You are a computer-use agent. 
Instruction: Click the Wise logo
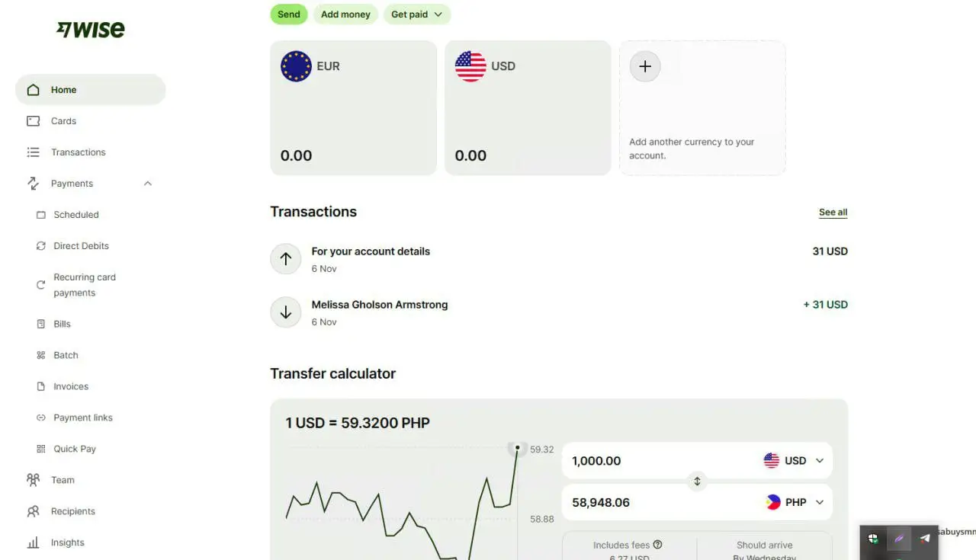pyautogui.click(x=91, y=30)
